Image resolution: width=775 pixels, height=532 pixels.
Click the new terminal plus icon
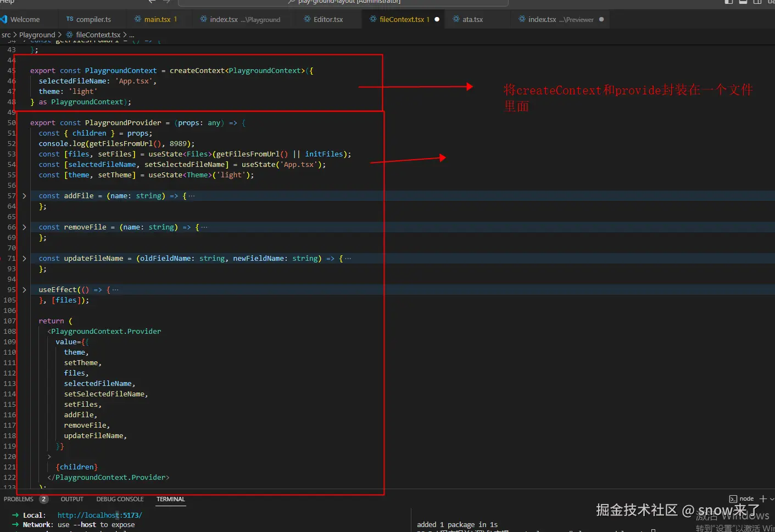point(762,499)
